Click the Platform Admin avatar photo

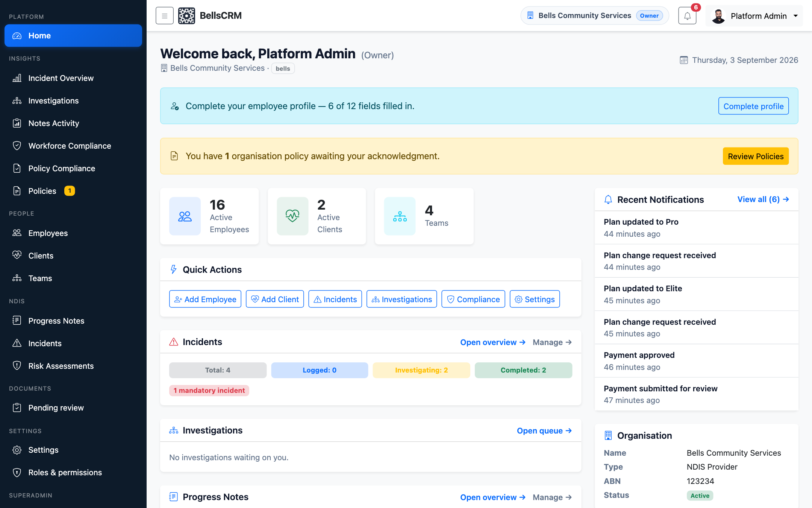[718, 16]
